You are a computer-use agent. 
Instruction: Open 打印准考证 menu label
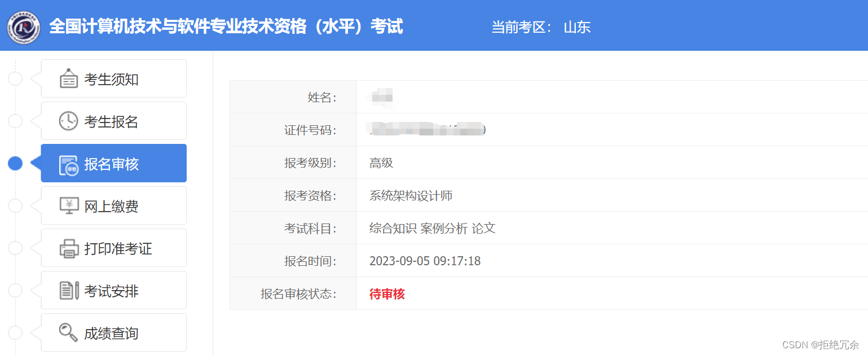[118, 249]
